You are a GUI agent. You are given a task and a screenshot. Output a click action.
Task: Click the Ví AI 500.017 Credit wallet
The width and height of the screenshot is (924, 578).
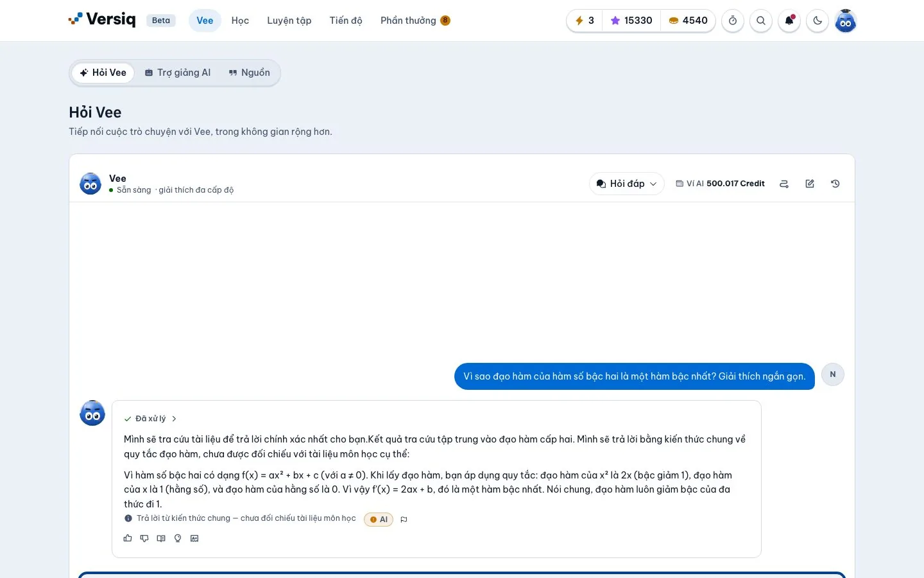720,184
